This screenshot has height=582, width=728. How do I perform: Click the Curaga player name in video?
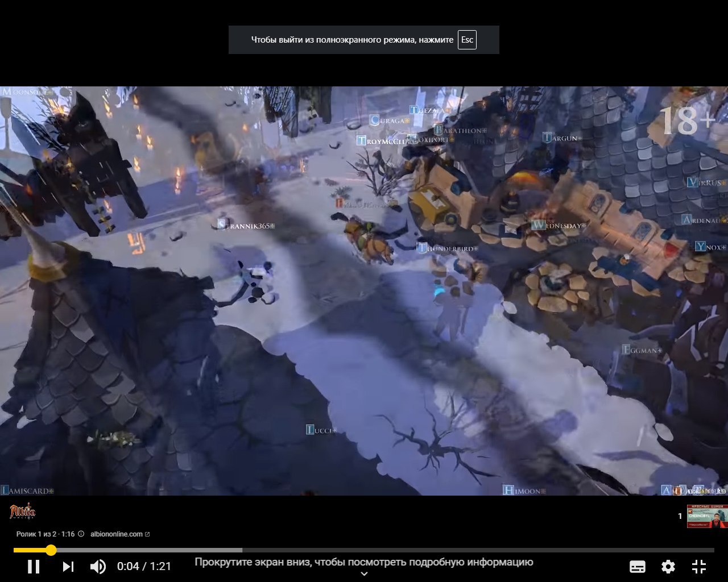pos(390,120)
